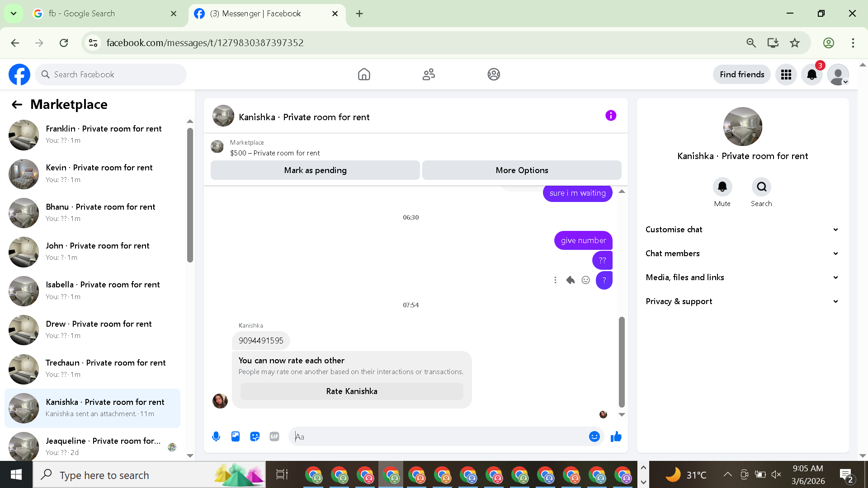This screenshot has width=868, height=488.
Task: Expand Chat members section
Action: coord(742,253)
